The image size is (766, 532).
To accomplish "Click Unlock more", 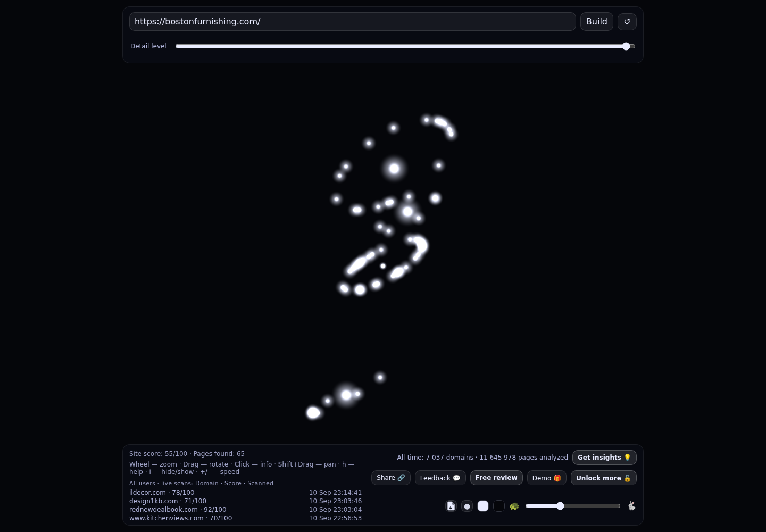I will [x=604, y=478].
